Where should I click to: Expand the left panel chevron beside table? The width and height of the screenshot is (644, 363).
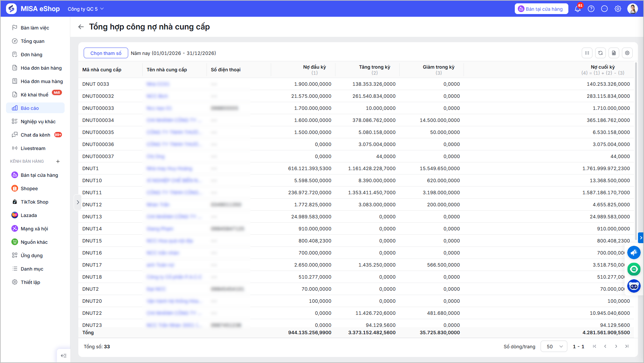tap(78, 202)
